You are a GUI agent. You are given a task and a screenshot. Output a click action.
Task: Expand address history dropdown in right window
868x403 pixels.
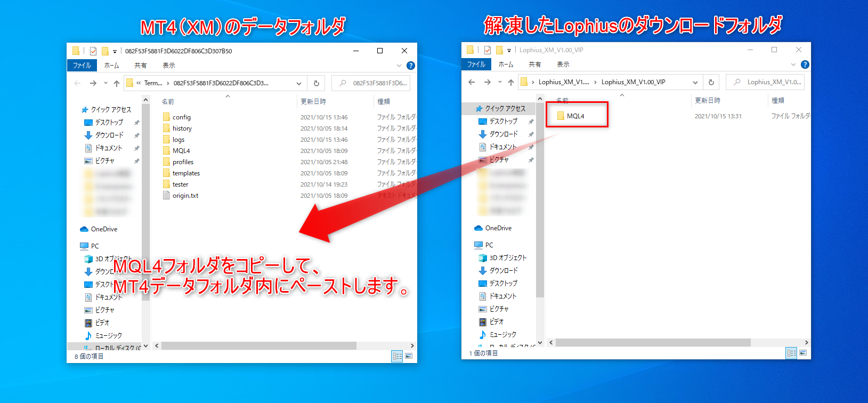point(695,82)
